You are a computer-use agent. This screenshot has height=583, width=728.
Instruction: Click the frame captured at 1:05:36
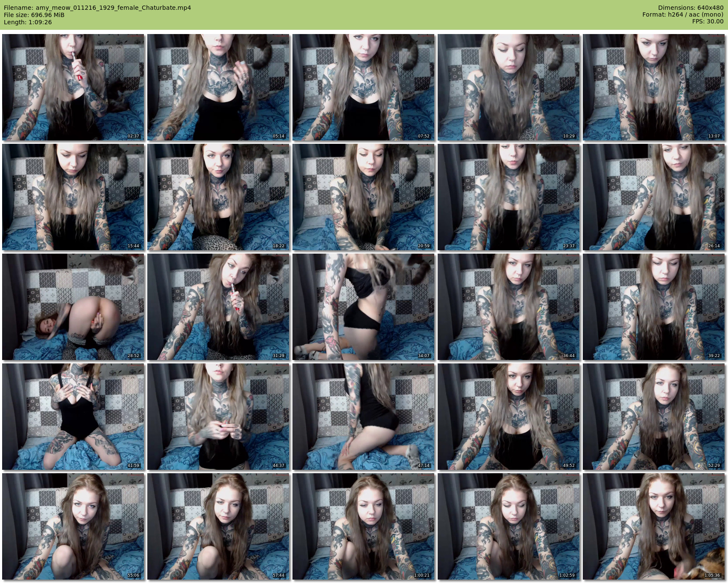click(654, 526)
